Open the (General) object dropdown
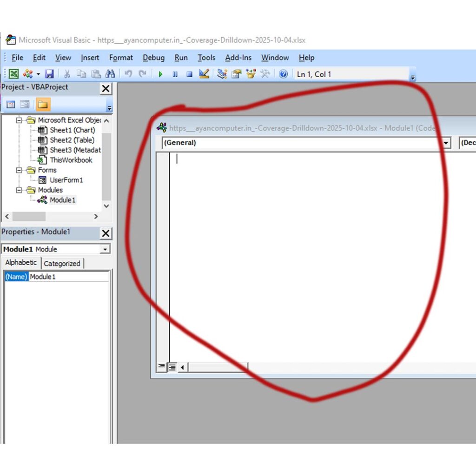This screenshot has width=476, height=476. point(446,143)
